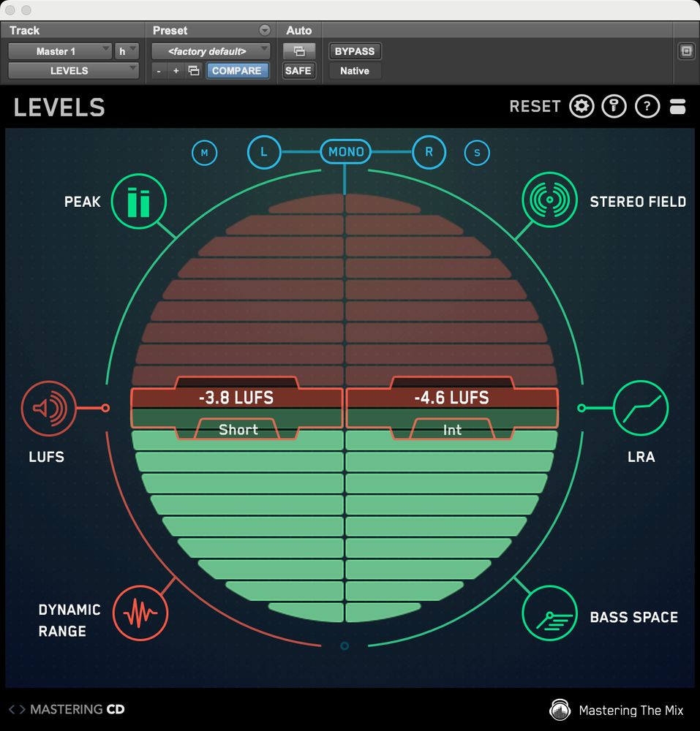Toggle the BYPASS button
Image resolution: width=700 pixels, height=731 pixels.
coord(355,51)
